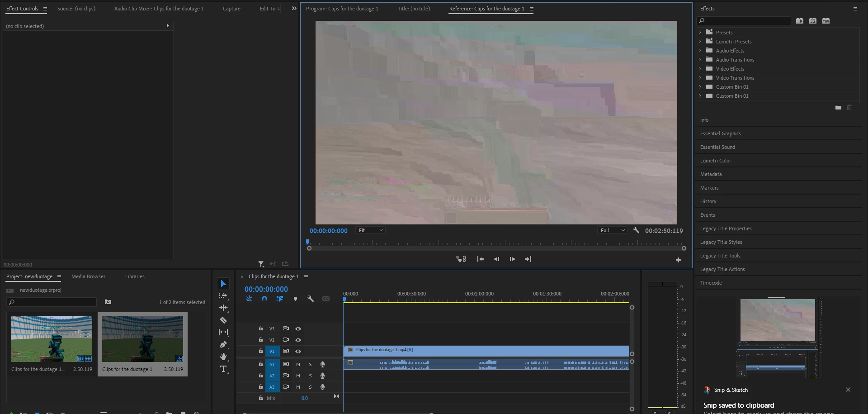Expand the Presets folder in Effects
This screenshot has height=414, width=868.
pos(700,33)
